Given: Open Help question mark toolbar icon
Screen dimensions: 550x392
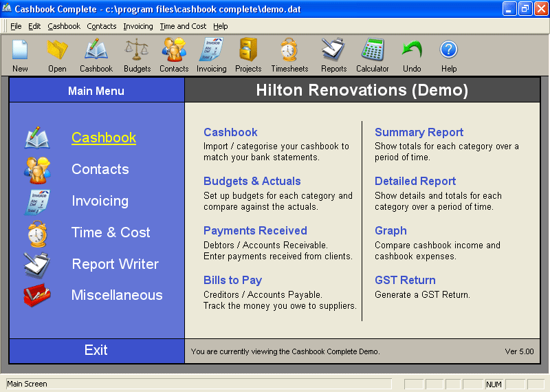Looking at the screenshot, I should [x=449, y=50].
